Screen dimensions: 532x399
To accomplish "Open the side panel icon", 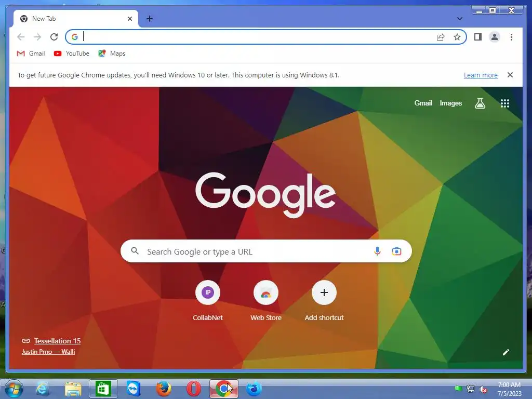I will pyautogui.click(x=478, y=37).
